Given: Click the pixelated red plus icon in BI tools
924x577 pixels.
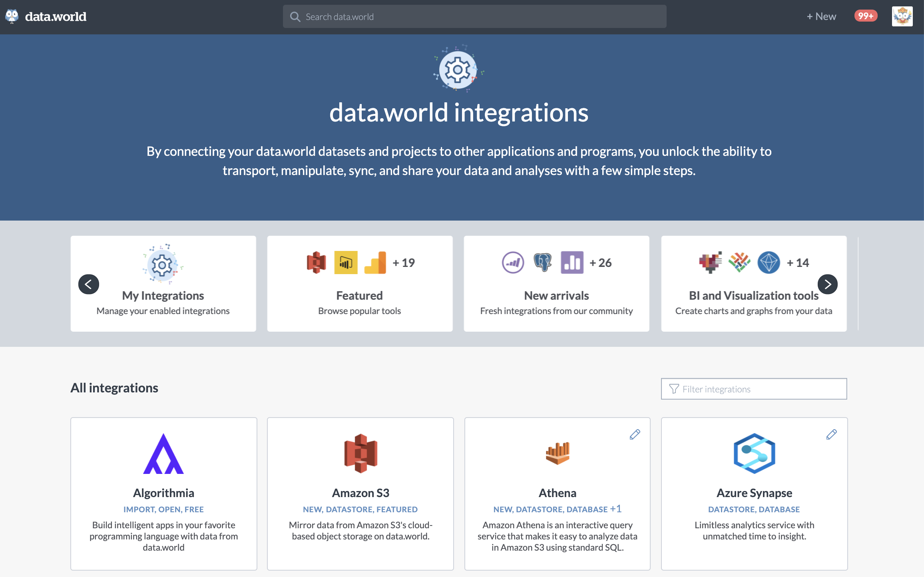Looking at the screenshot, I should pyautogui.click(x=710, y=263).
